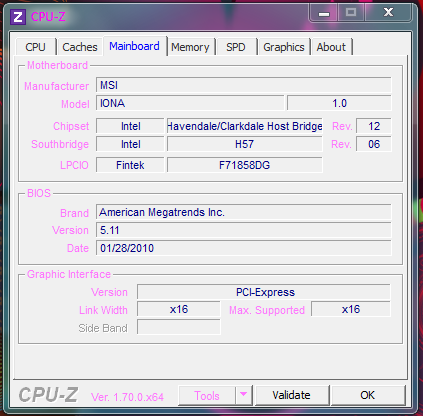Image resolution: width=423 pixels, height=416 pixels.
Task: Click the Manufacturer label
Action: (x=57, y=86)
